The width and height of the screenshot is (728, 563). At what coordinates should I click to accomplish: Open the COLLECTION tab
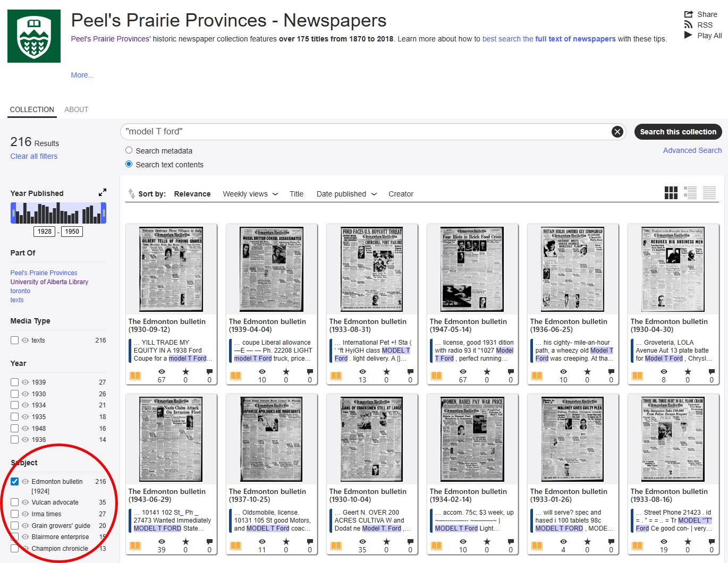tap(32, 109)
